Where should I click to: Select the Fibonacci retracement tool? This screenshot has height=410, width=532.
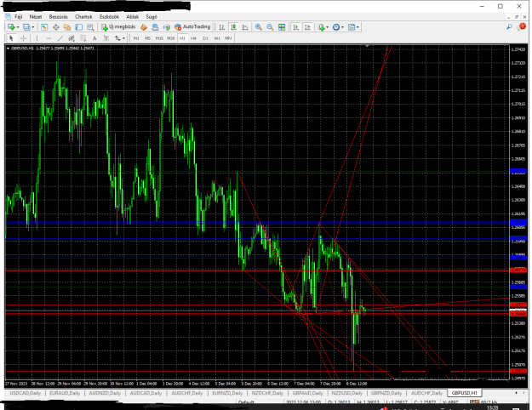pyautogui.click(x=83, y=38)
